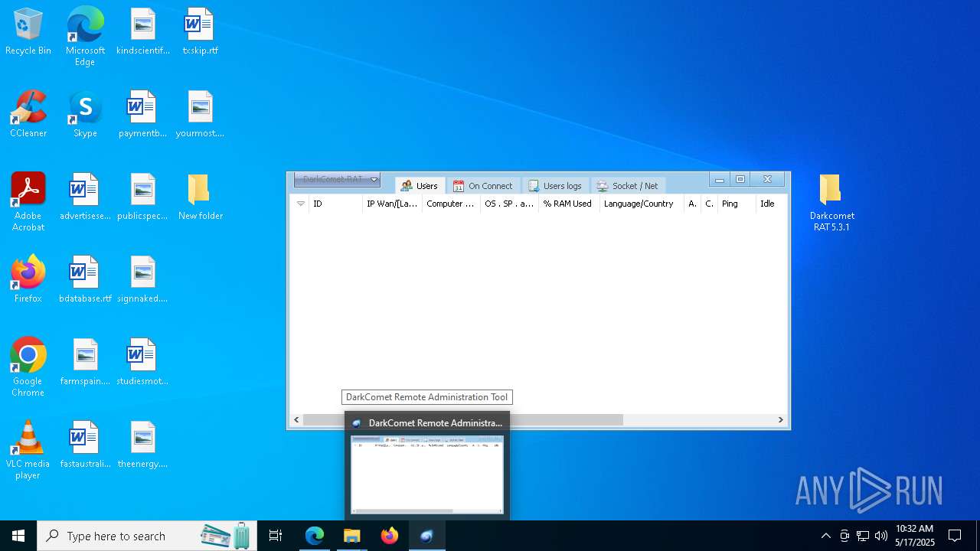Select the Google Chrome desktop shortcut
The height and width of the screenshot is (551, 980).
point(28,367)
